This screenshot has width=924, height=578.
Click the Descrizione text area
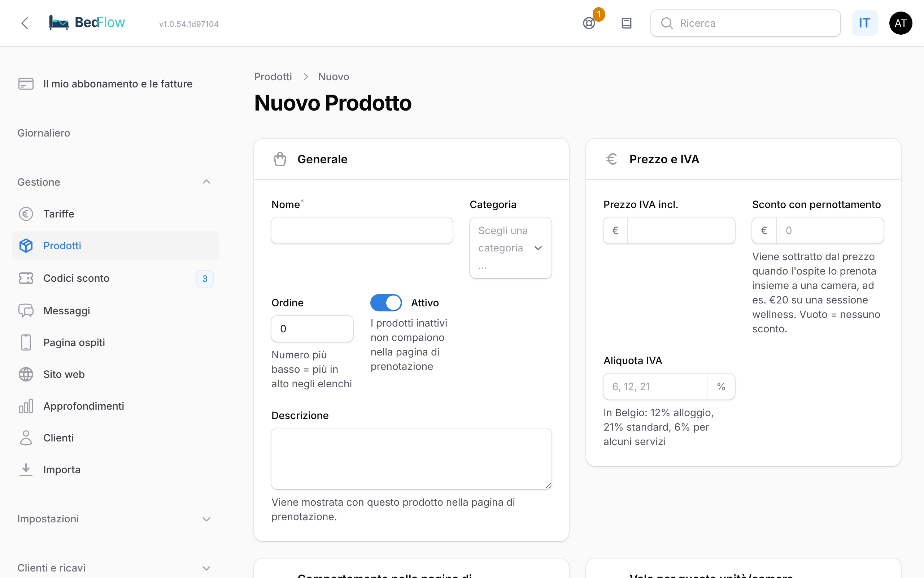[411, 459]
